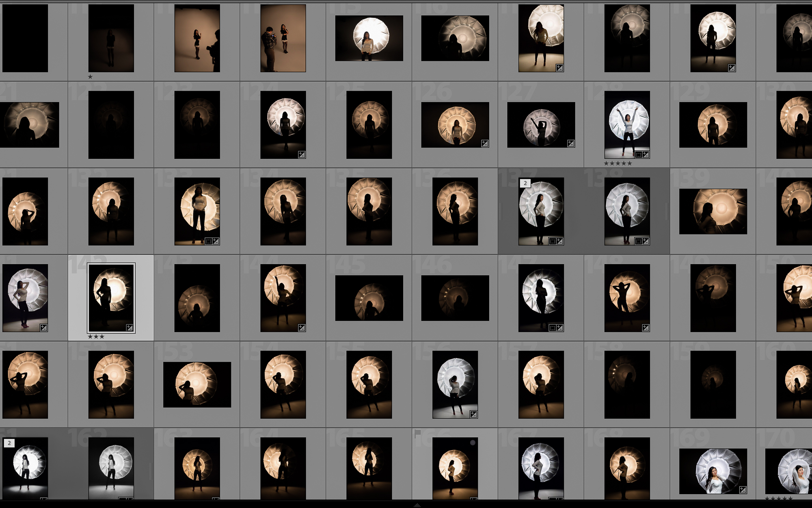
Task: Click crop badge on stacked photo 137
Action: [x=552, y=241]
